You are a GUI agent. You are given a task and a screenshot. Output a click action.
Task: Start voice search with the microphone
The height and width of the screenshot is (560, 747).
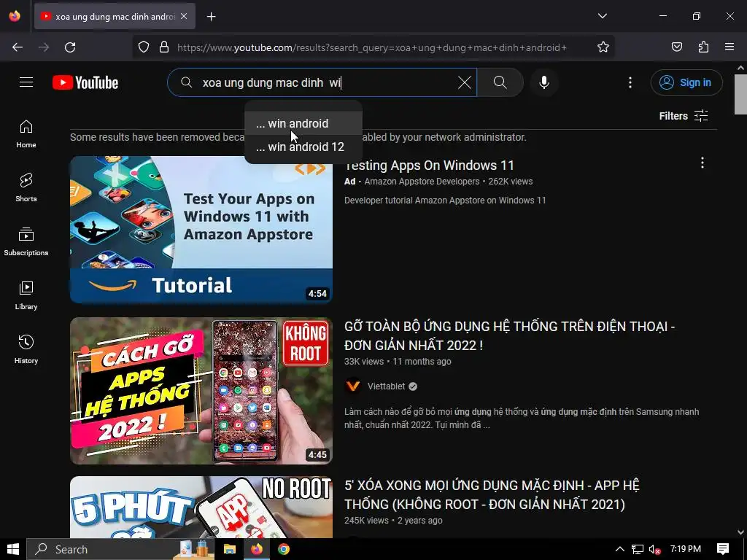(544, 82)
